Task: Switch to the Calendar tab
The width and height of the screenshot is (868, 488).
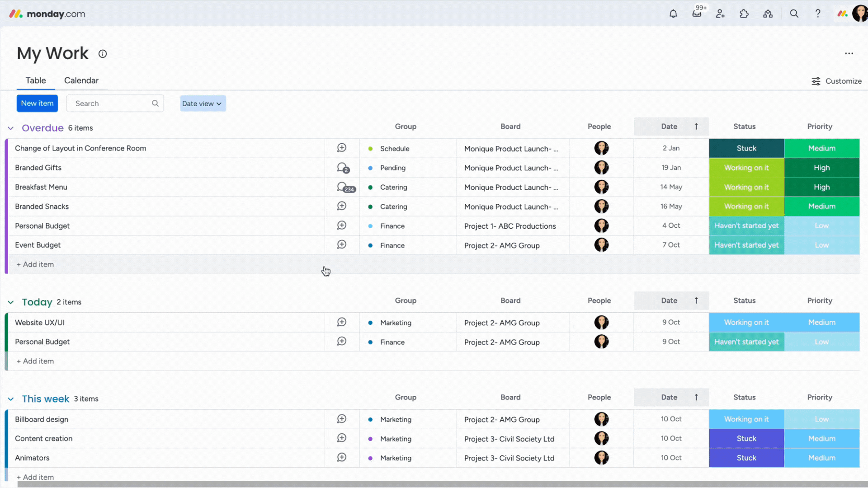Action: [81, 80]
